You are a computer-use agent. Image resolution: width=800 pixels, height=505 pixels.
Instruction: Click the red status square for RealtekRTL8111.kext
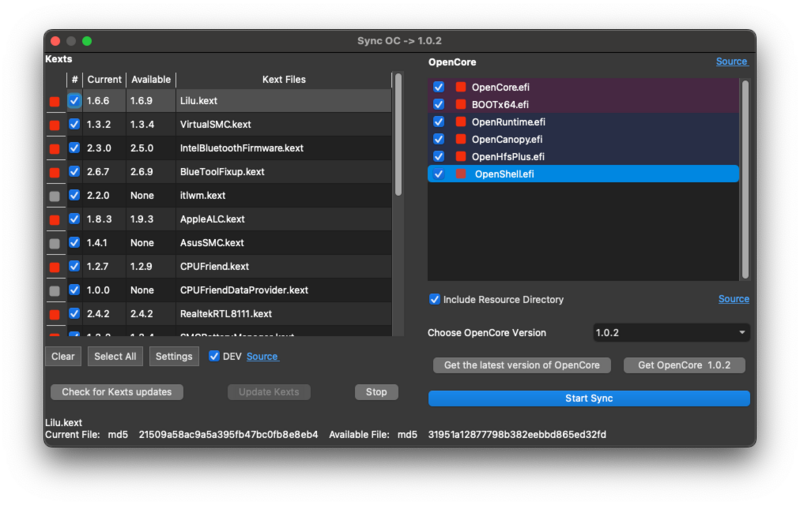pos(55,315)
